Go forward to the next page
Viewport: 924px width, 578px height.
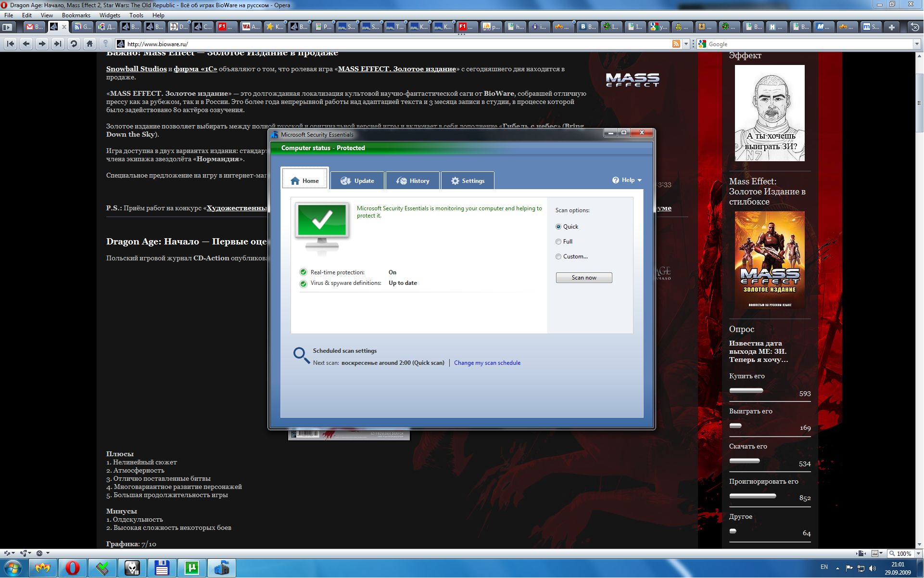pos(42,44)
